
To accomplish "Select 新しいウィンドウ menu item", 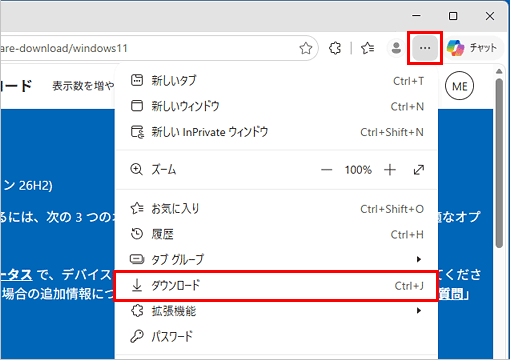I will coord(277,106).
